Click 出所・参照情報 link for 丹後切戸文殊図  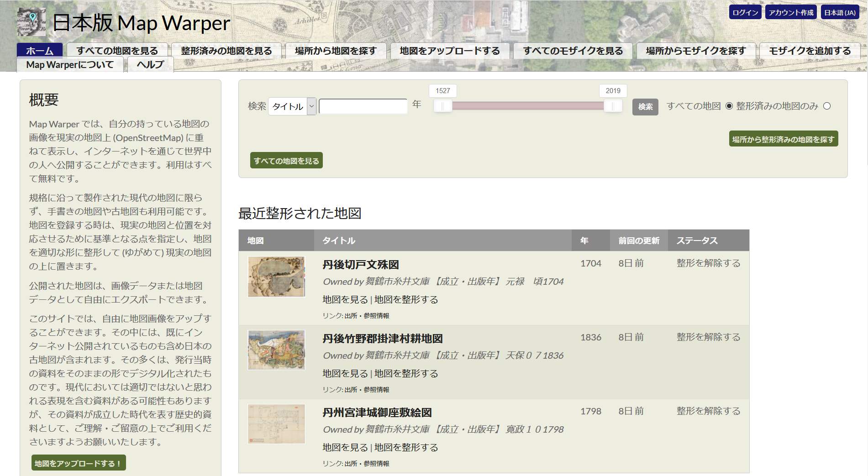pyautogui.click(x=367, y=316)
